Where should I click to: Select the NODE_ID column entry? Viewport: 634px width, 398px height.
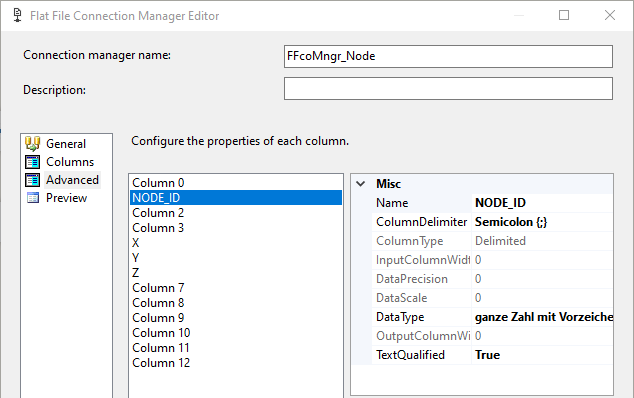pos(236,198)
